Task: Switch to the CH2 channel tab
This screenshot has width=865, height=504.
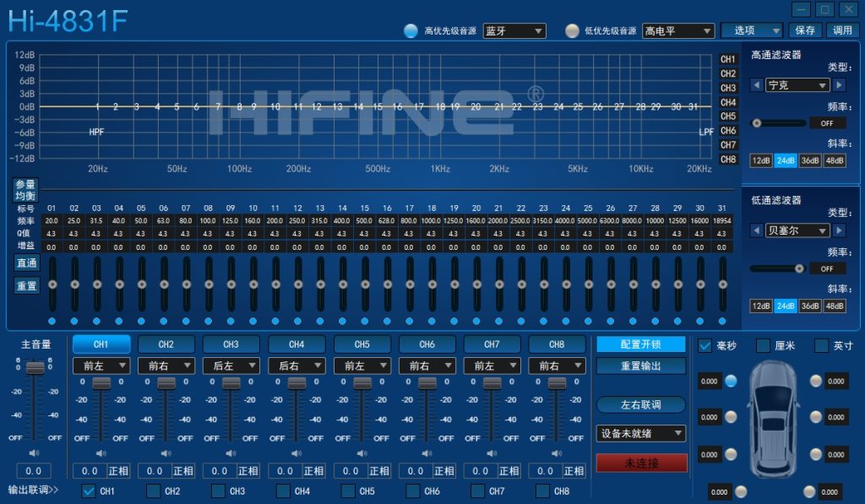Action: 166,344
